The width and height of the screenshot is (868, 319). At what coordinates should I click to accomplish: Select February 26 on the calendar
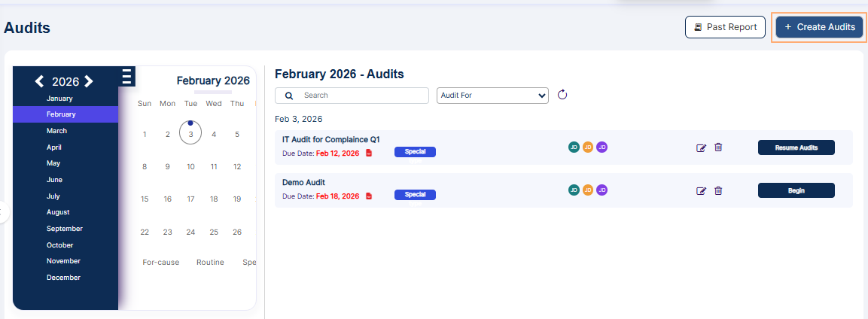237,232
